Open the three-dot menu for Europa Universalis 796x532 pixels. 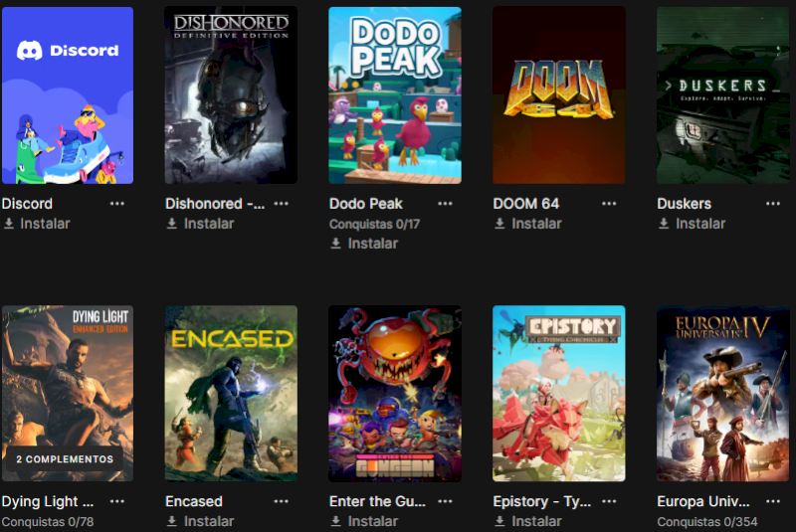[x=773, y=501]
